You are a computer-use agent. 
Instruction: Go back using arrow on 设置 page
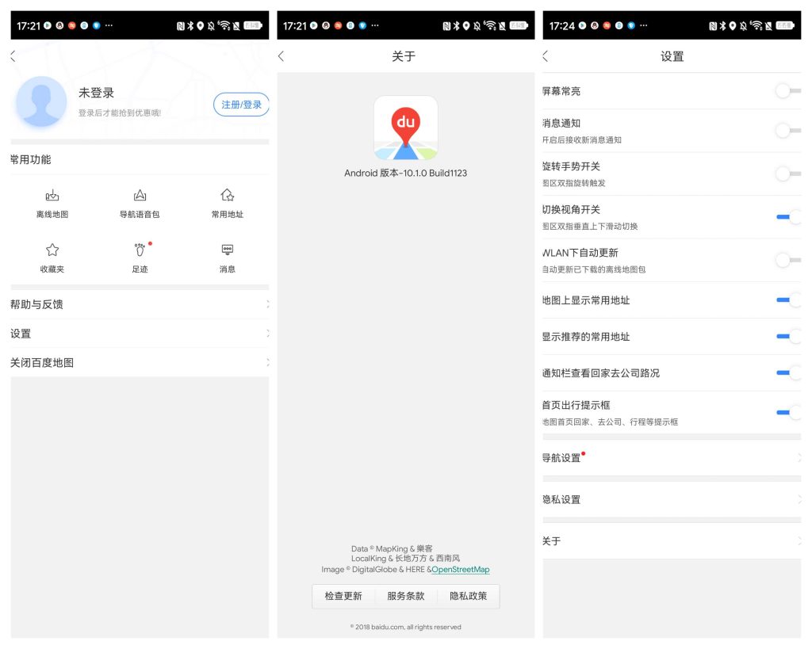(x=546, y=56)
